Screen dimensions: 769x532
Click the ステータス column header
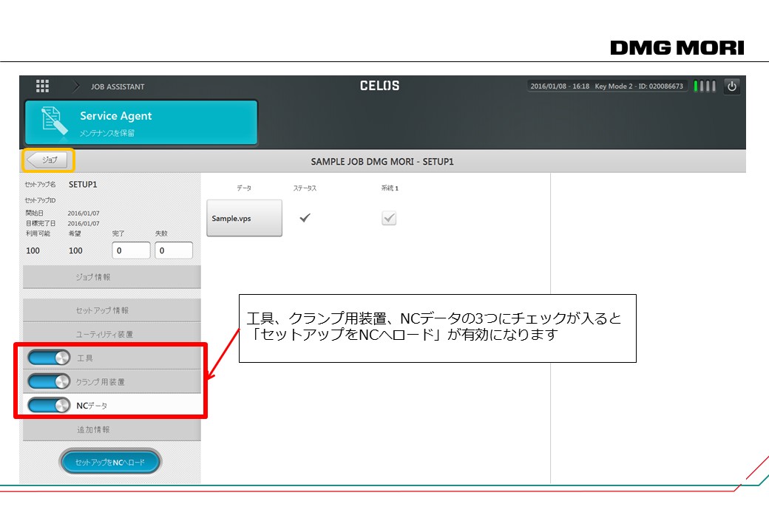point(305,188)
